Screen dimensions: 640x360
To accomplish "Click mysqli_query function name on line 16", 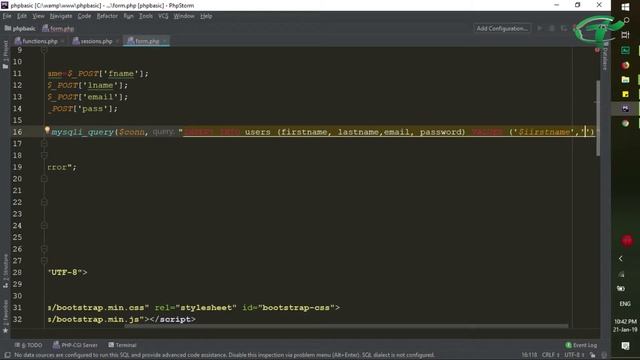I will (x=82, y=132).
